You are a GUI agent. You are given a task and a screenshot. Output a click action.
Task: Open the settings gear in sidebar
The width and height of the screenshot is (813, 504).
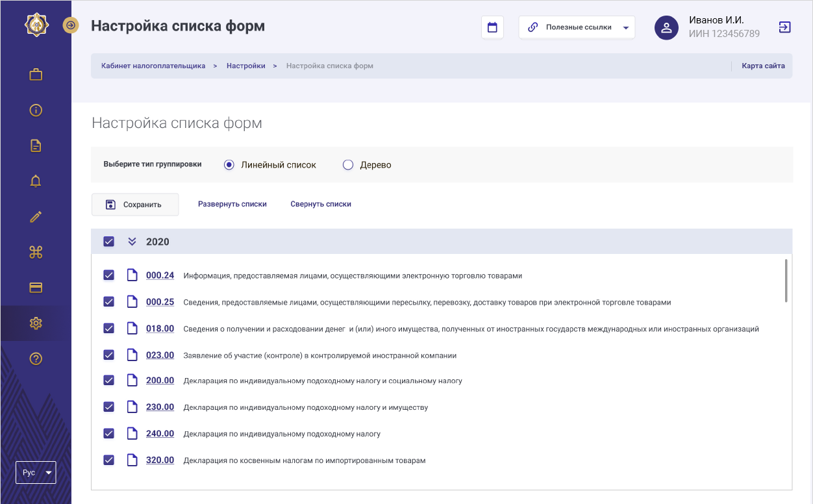point(36,323)
